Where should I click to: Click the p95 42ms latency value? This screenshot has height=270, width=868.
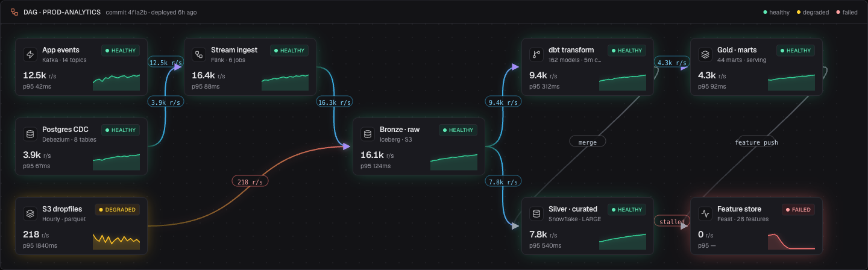pos(37,87)
